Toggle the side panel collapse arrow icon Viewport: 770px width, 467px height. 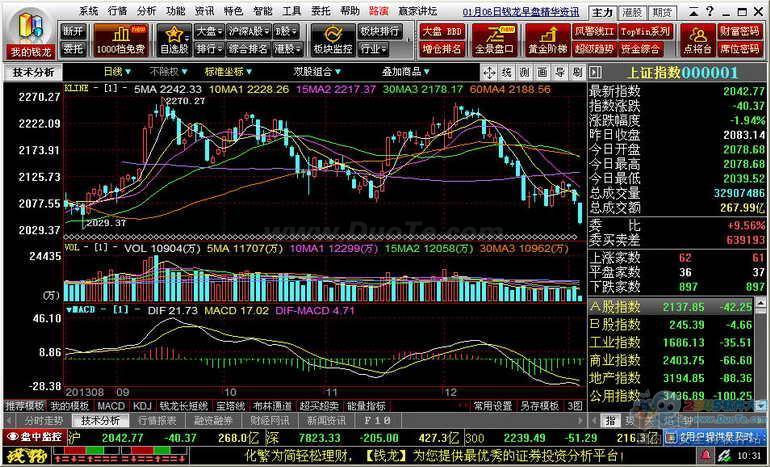point(595,73)
